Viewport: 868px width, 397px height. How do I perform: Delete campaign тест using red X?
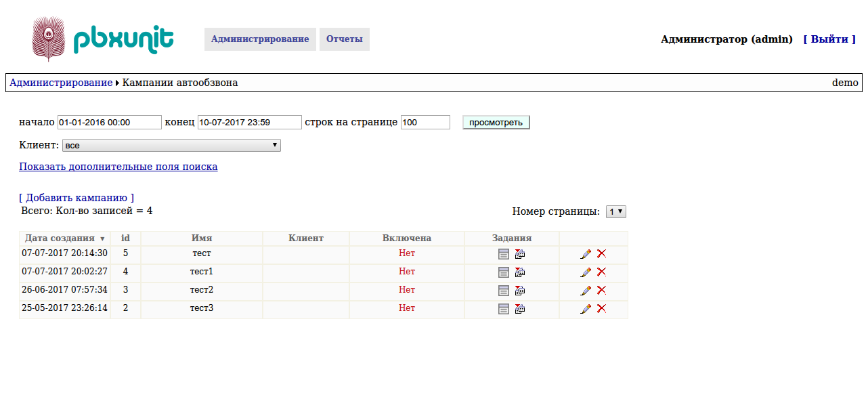(601, 254)
